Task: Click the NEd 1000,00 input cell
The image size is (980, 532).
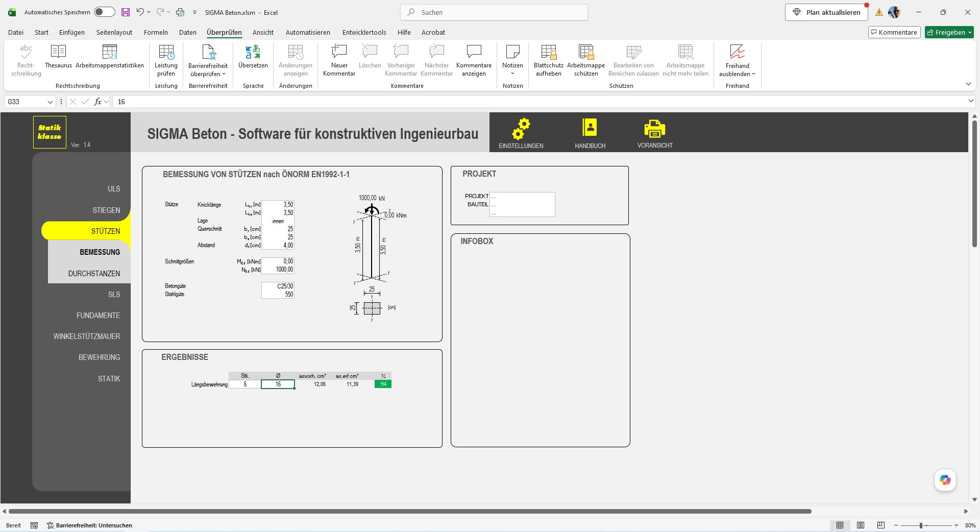Action: [278, 270]
